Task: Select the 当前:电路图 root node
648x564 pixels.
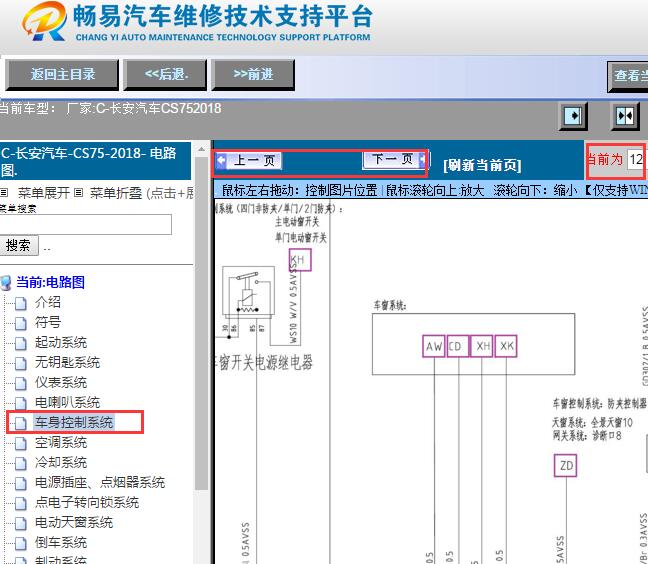Action: [x=50, y=283]
